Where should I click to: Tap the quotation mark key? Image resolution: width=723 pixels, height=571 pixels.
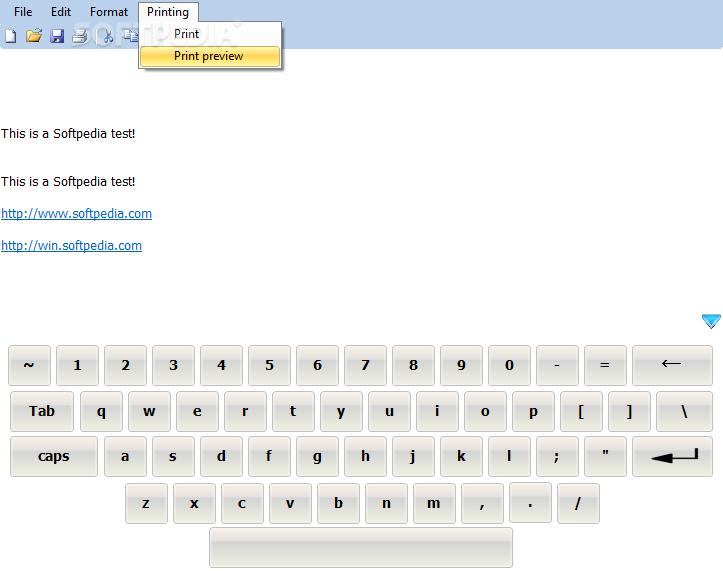pyautogui.click(x=605, y=457)
